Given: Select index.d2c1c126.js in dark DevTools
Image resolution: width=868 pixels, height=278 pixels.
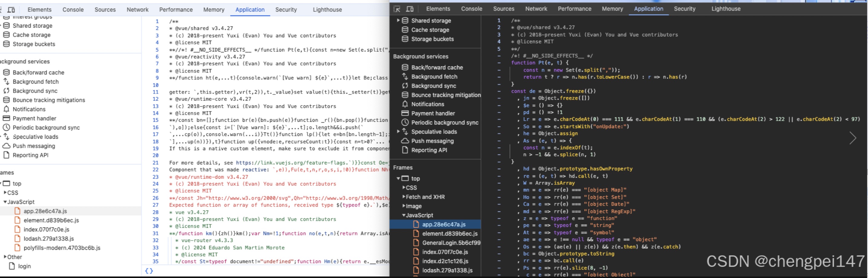Looking at the screenshot, I should (x=445, y=261).
